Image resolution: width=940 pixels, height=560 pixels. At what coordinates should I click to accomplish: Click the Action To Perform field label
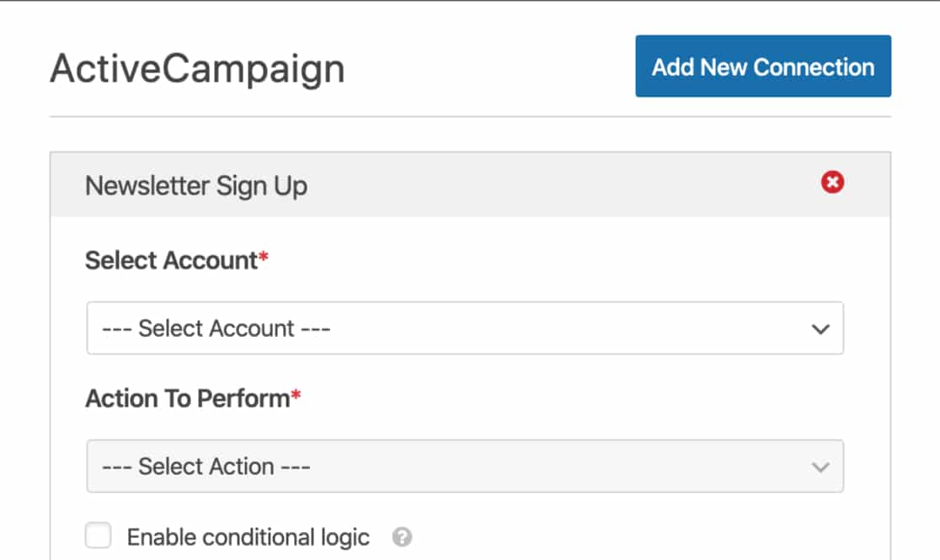point(188,398)
